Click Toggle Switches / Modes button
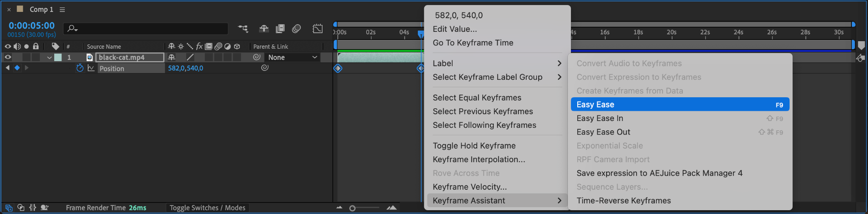This screenshot has width=868, height=214. pyautogui.click(x=207, y=208)
